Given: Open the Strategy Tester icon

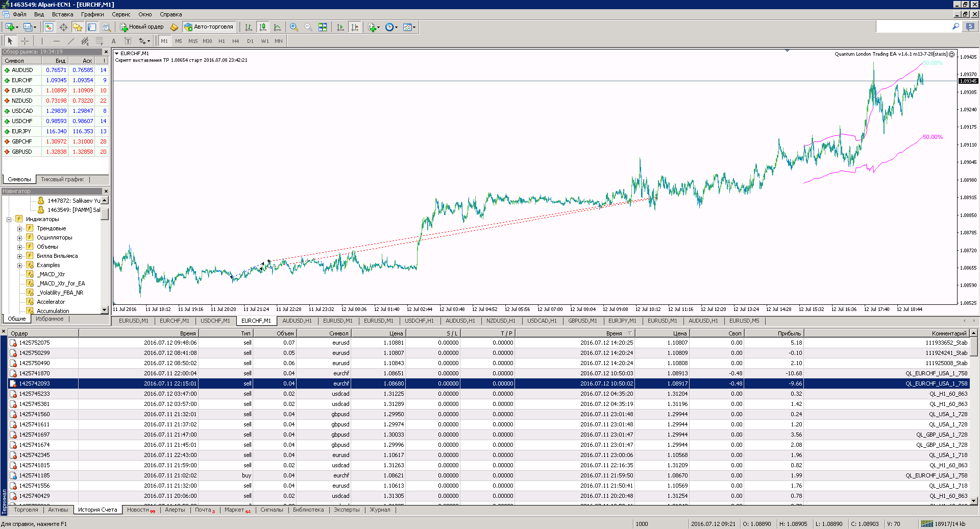Looking at the screenshot, I should tap(106, 27).
